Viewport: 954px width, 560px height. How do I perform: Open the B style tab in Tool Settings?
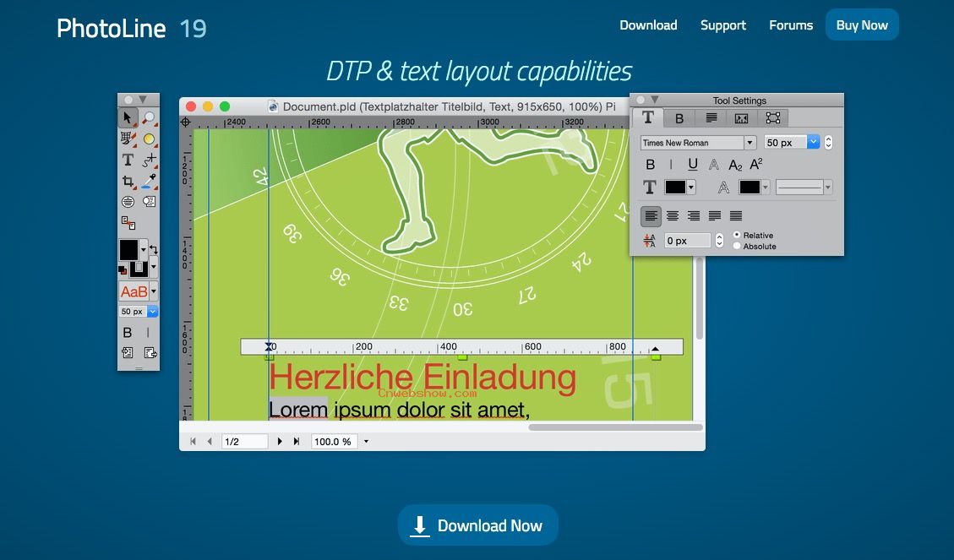pos(679,118)
